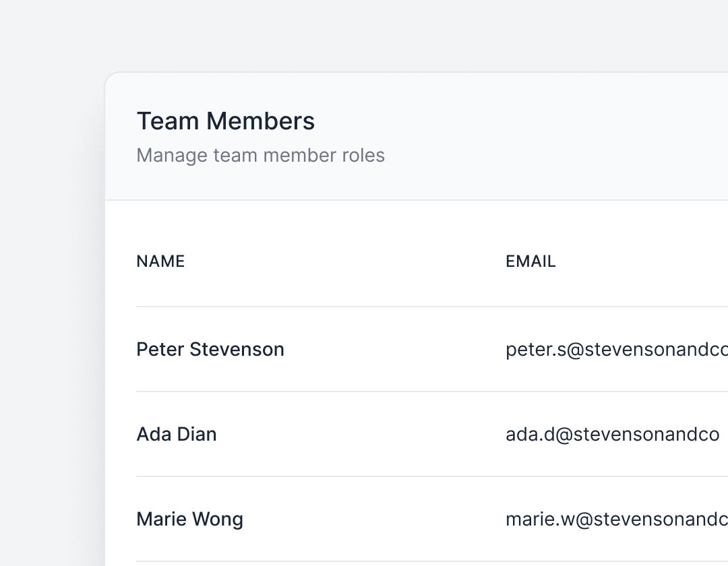Click the Manage team member roles subtitle
Screen dimensions: 728x566
261,155
